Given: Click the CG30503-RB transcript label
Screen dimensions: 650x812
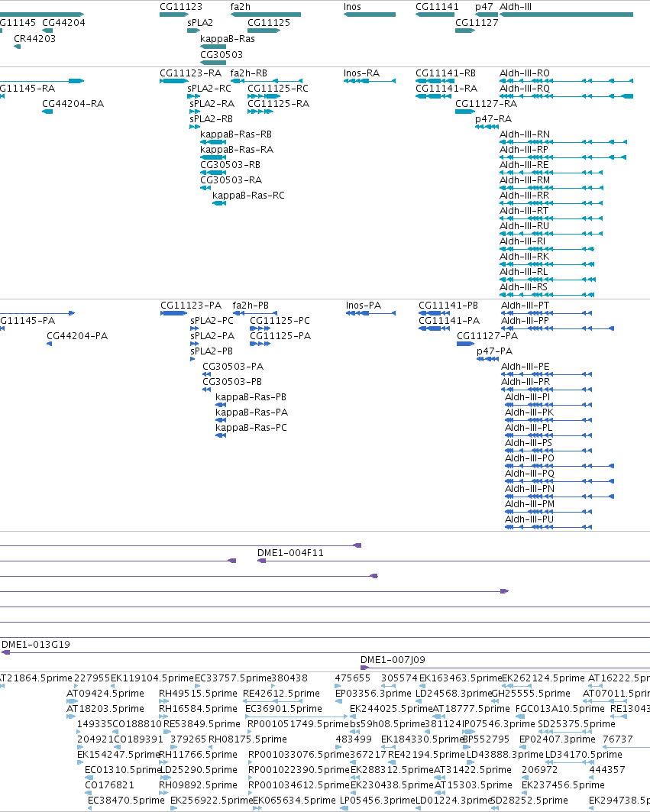Looking at the screenshot, I should pos(230,165).
